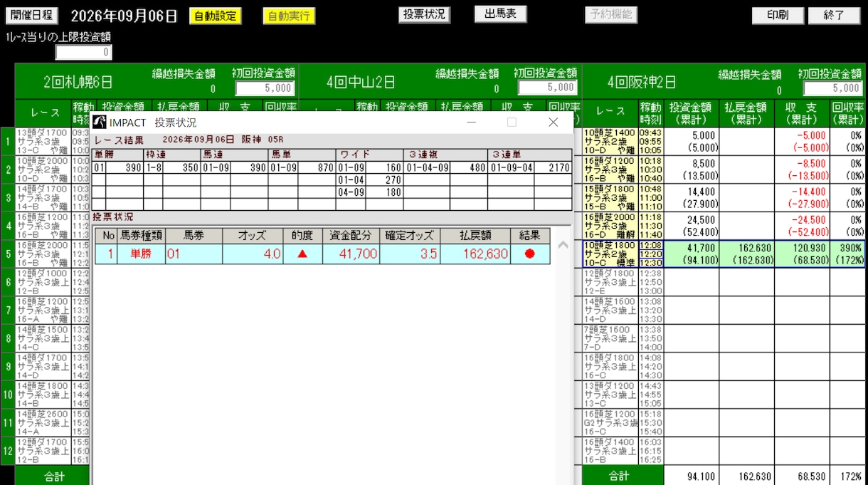Image resolution: width=868 pixels, height=485 pixels.
Task: Click the IMPACT horse icon in dialog title
Action: coord(100,122)
